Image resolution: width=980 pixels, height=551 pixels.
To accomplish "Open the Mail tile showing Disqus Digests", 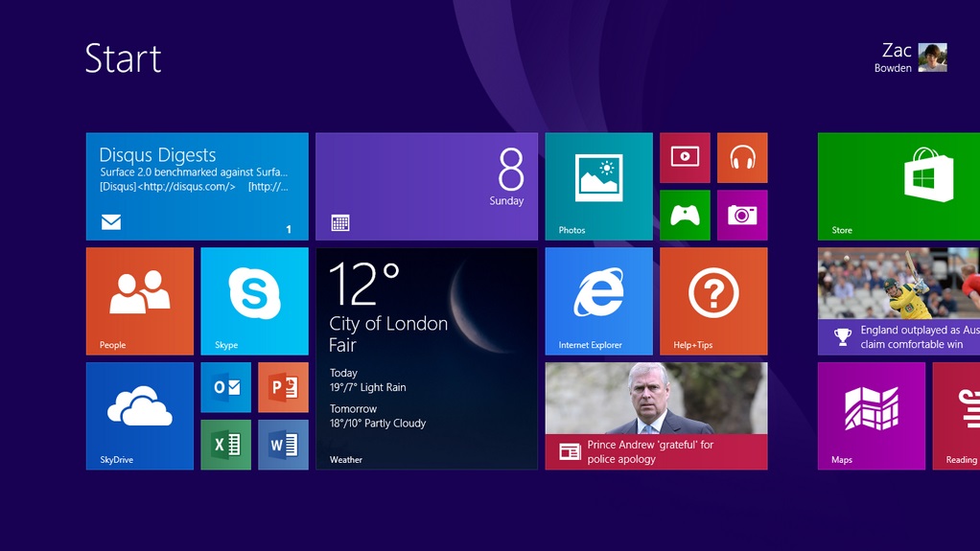I will coord(197,186).
